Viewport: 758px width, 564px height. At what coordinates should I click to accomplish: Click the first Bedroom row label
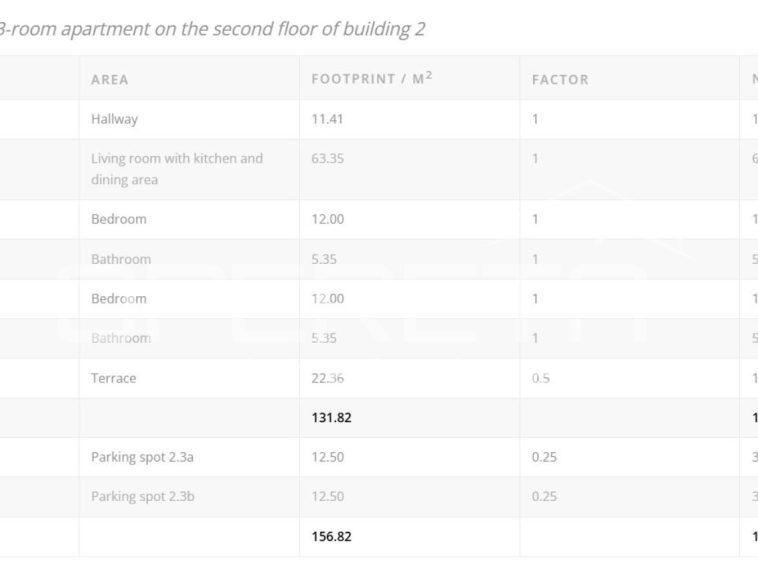pyautogui.click(x=119, y=219)
